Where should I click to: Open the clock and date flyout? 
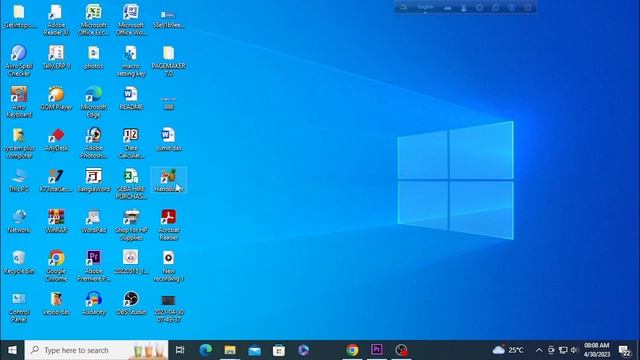point(597,350)
